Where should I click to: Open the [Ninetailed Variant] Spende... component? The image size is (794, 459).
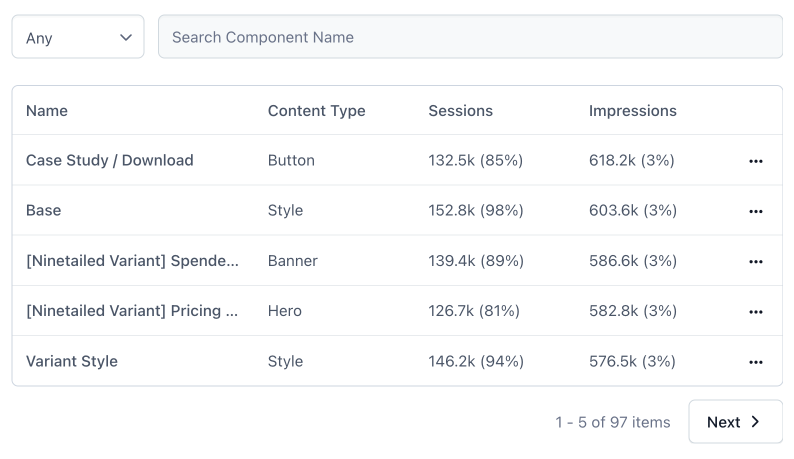coord(132,261)
